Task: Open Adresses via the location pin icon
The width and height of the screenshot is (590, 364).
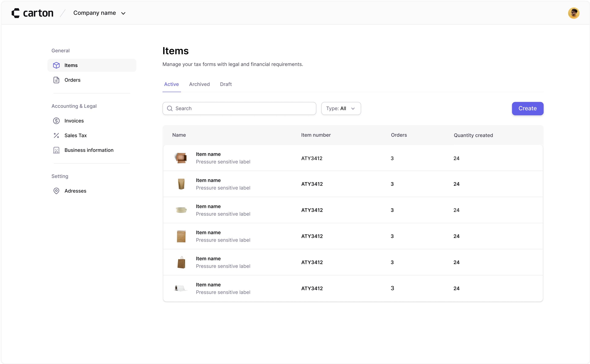Action: [x=56, y=191]
